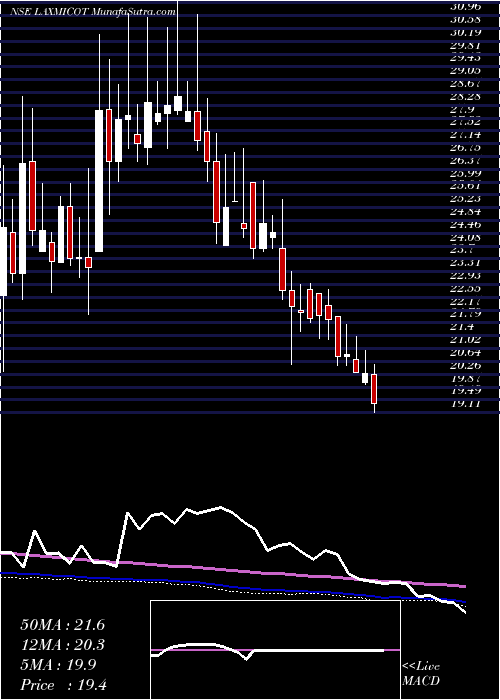Click the 29.05 price axis label
Screen dimensions: 500x700
point(465,71)
